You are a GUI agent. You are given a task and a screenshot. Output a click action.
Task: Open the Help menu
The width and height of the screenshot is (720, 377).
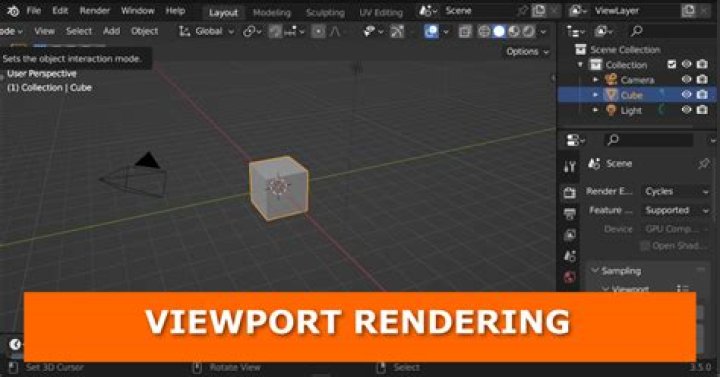click(175, 11)
